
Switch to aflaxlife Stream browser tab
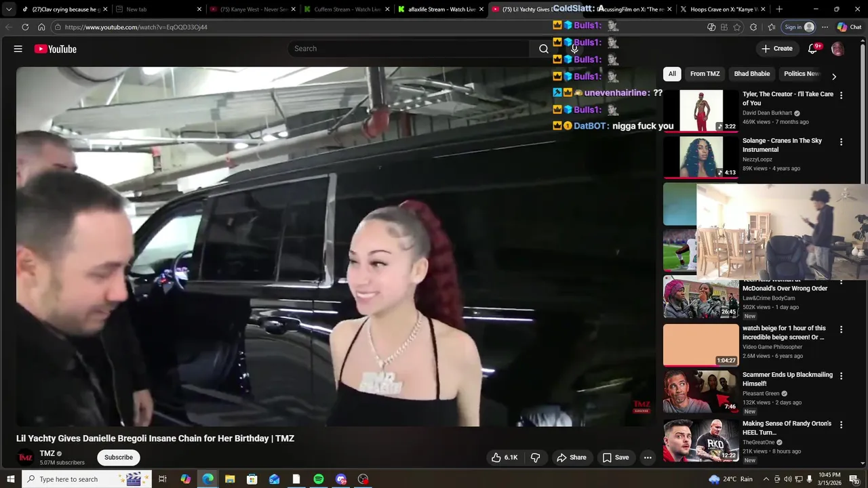point(440,9)
